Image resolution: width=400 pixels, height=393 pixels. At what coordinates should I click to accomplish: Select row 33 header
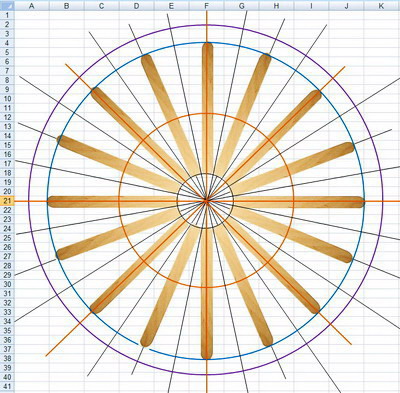[x=7, y=312]
